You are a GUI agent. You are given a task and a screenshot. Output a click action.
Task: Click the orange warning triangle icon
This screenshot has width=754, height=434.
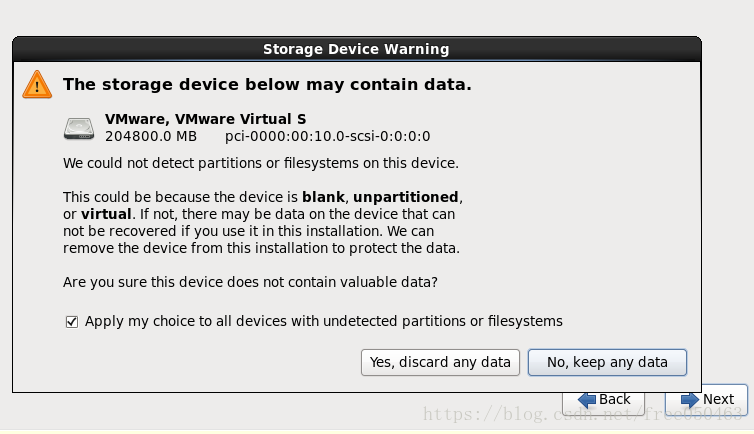click(x=37, y=85)
